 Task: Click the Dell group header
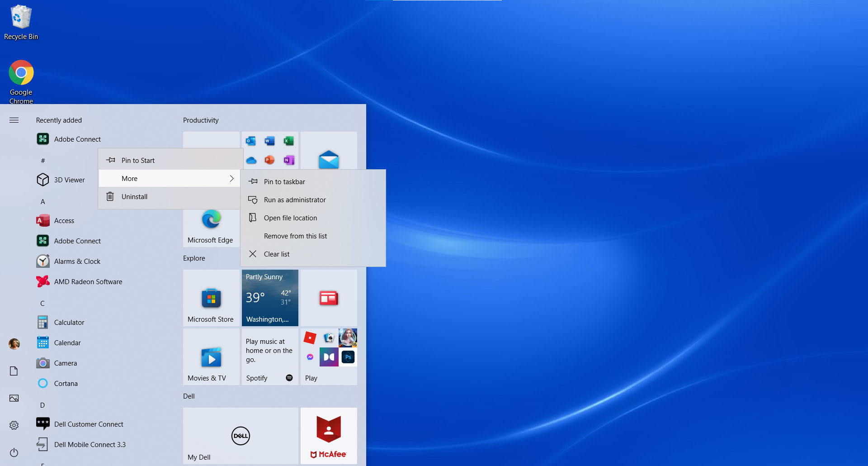tap(189, 396)
